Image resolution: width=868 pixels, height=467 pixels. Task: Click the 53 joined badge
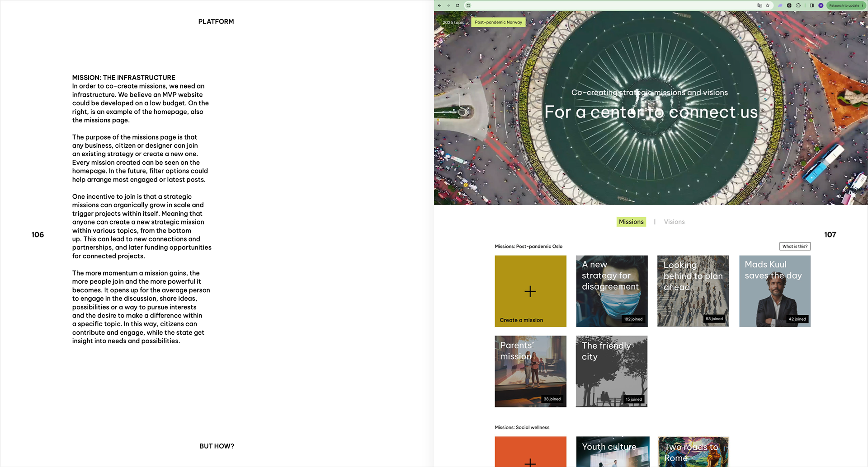714,319
